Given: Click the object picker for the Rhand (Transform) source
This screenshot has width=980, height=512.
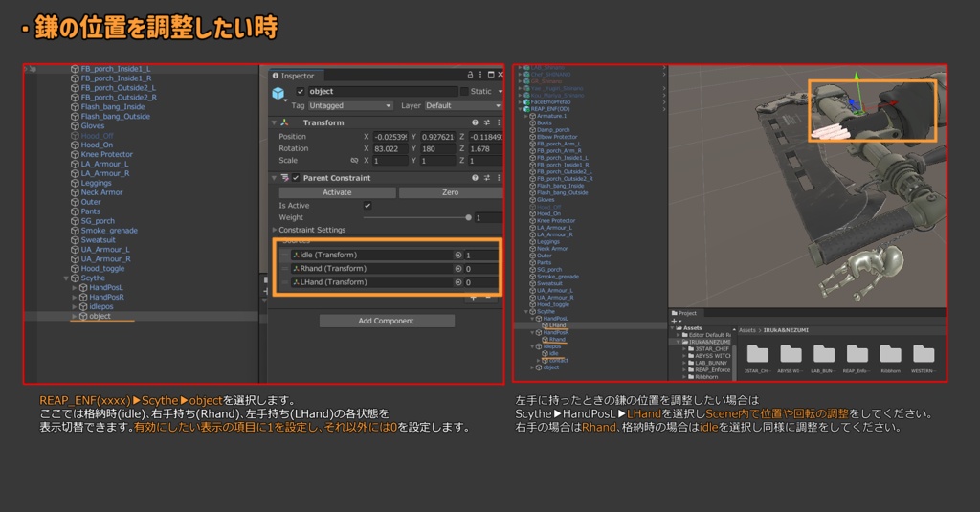Looking at the screenshot, I should pos(458,269).
